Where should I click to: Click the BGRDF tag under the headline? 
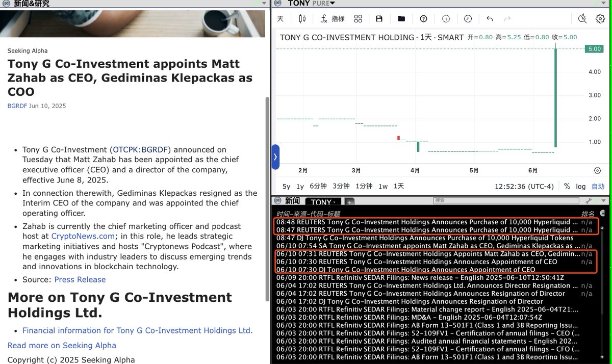click(x=17, y=106)
